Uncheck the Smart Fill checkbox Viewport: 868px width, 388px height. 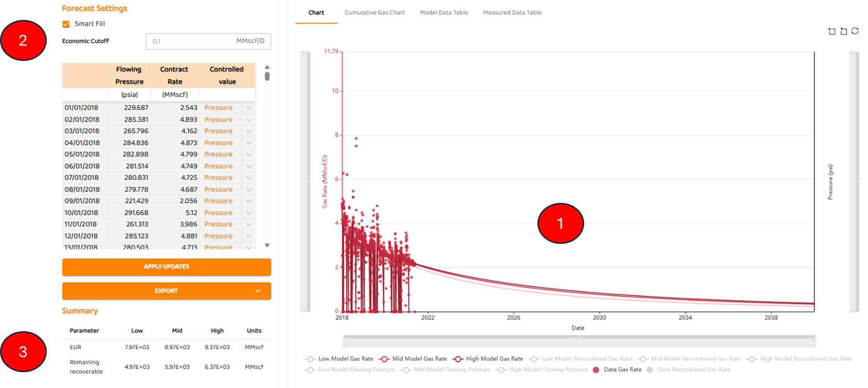(x=66, y=24)
